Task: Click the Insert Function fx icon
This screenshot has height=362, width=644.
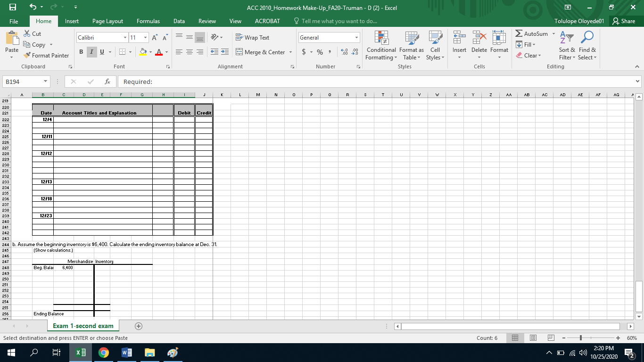Action: (x=107, y=82)
